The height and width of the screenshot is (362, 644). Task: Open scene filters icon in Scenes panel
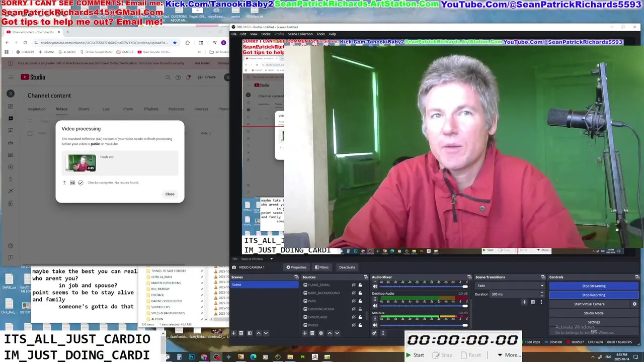pos(250,333)
